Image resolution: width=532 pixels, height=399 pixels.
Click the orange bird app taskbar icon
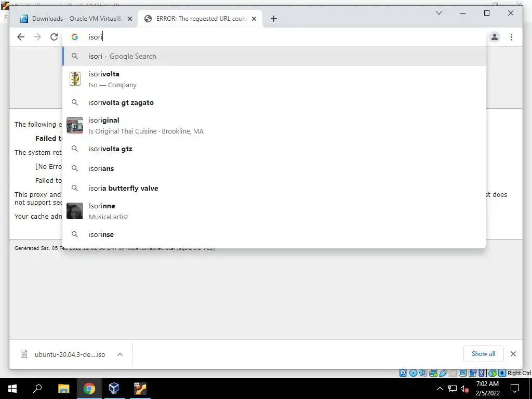click(x=140, y=389)
